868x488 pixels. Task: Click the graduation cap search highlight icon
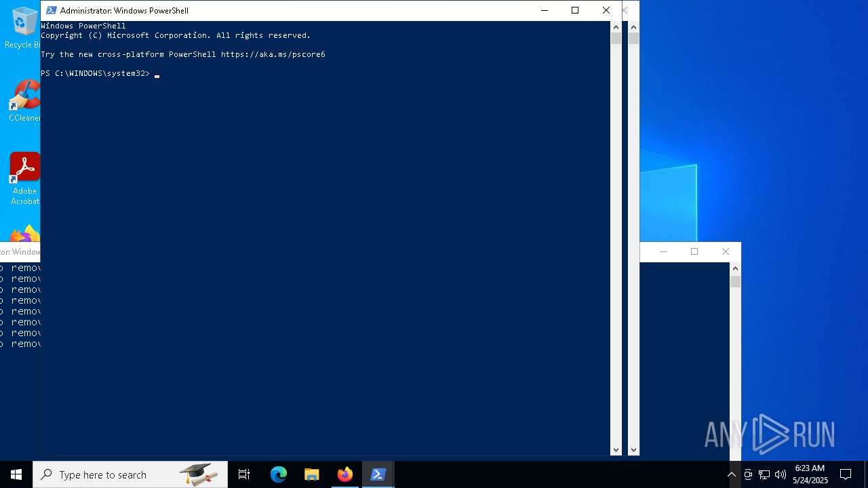pyautogui.click(x=199, y=474)
